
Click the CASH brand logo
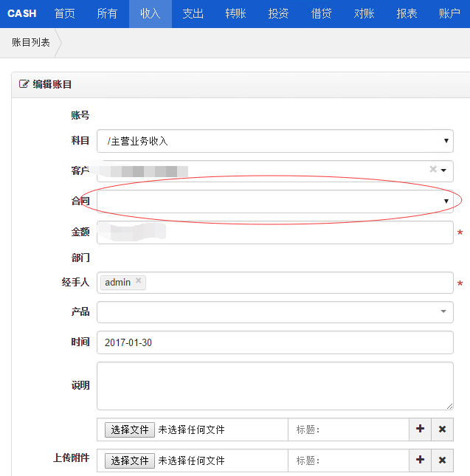(x=21, y=13)
